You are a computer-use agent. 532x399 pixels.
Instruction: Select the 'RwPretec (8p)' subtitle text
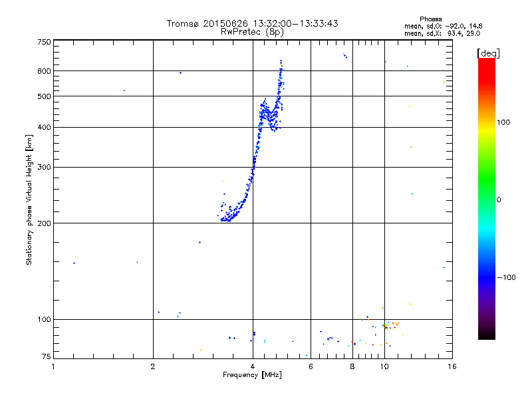pos(252,32)
